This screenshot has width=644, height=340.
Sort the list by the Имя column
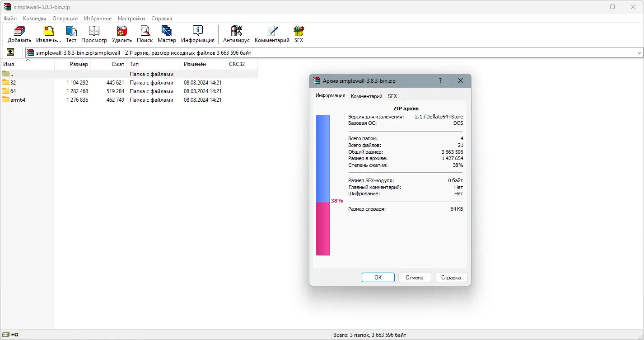click(27, 64)
